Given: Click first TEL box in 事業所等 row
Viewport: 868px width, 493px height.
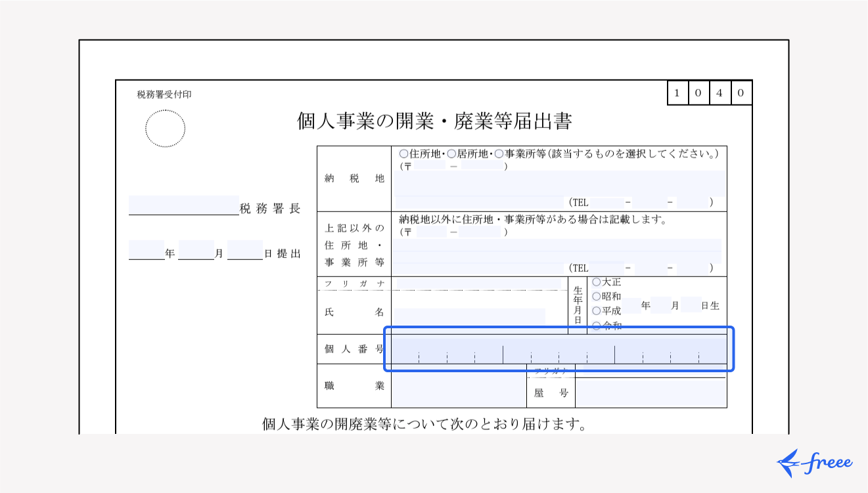Looking at the screenshot, I should pos(606,268).
